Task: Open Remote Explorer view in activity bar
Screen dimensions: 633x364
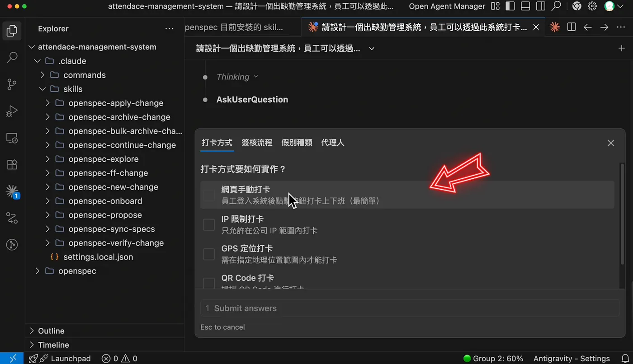Action: pos(12,138)
